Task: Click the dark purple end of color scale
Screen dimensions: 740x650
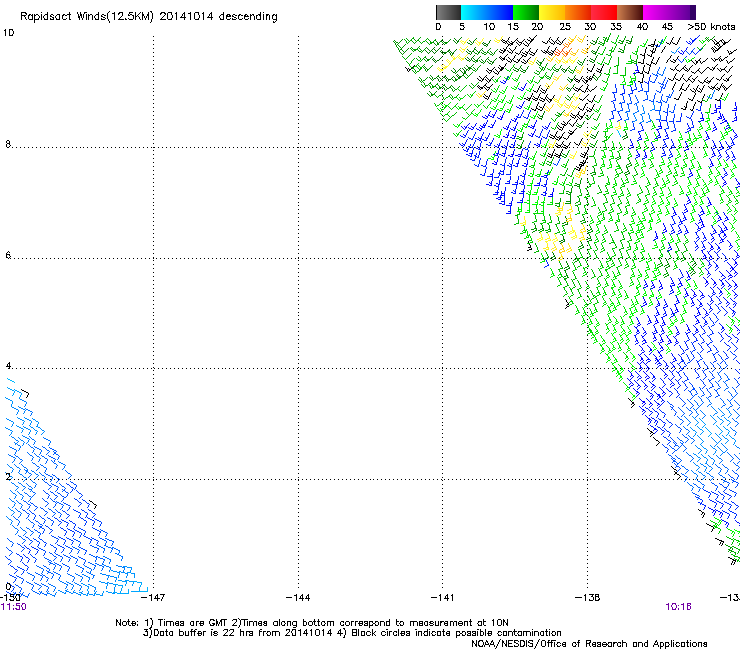Action: pos(692,12)
